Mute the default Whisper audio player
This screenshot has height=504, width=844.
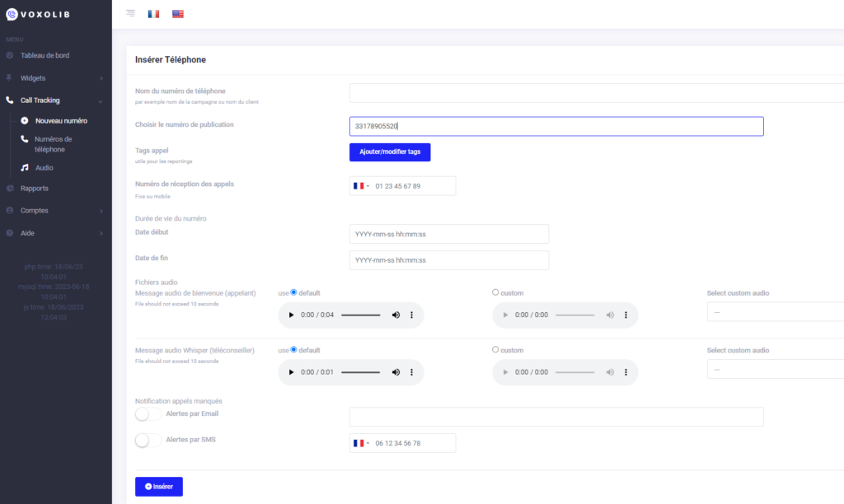click(396, 372)
